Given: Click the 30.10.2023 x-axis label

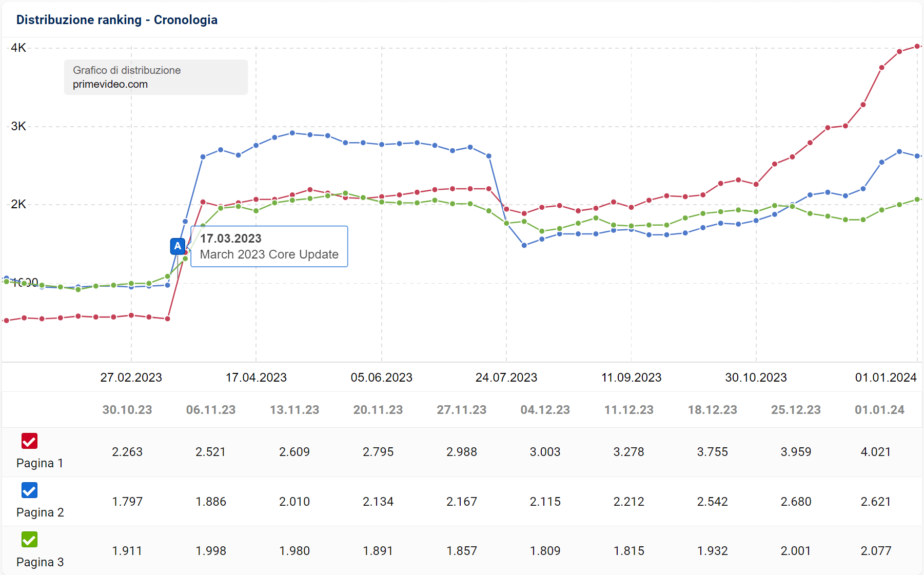Looking at the screenshot, I should coord(756,378).
